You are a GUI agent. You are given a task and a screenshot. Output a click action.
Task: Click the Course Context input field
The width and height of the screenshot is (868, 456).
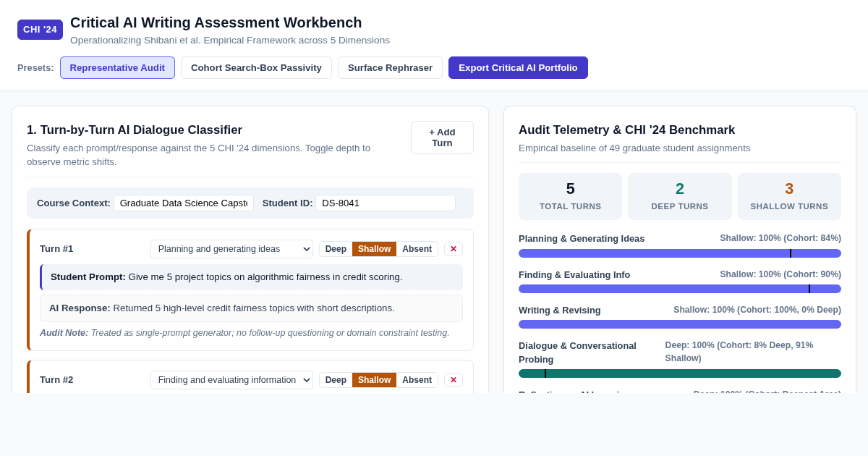(x=184, y=203)
